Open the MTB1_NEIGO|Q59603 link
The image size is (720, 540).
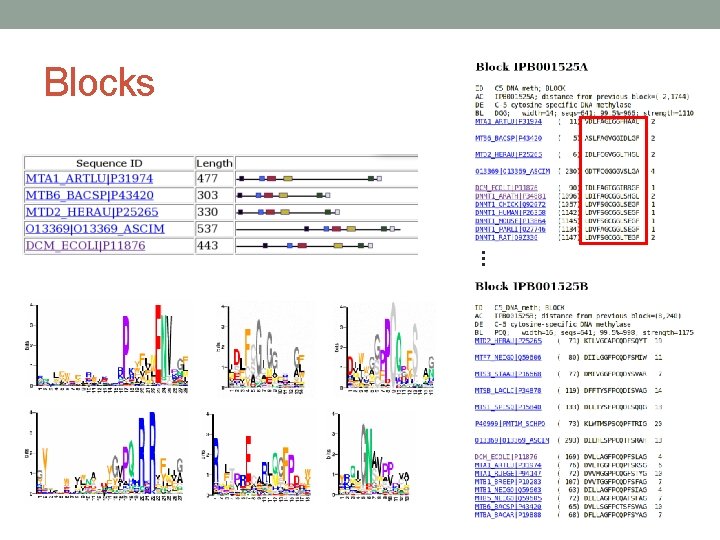click(x=508, y=489)
